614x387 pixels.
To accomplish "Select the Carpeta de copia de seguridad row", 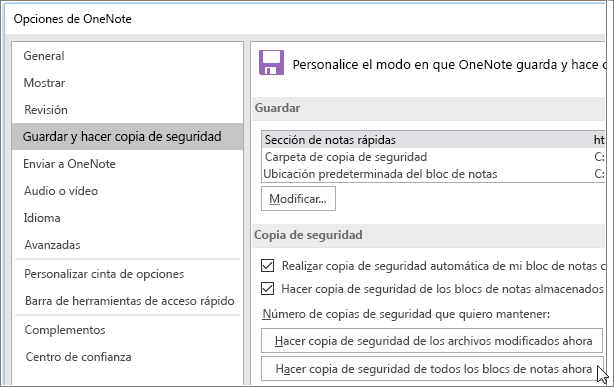I will (x=433, y=157).
